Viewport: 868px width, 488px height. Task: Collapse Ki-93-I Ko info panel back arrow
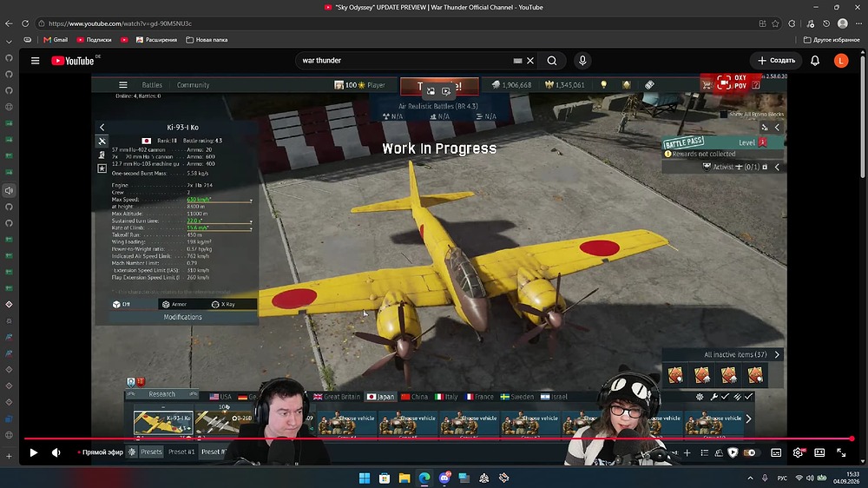point(102,128)
